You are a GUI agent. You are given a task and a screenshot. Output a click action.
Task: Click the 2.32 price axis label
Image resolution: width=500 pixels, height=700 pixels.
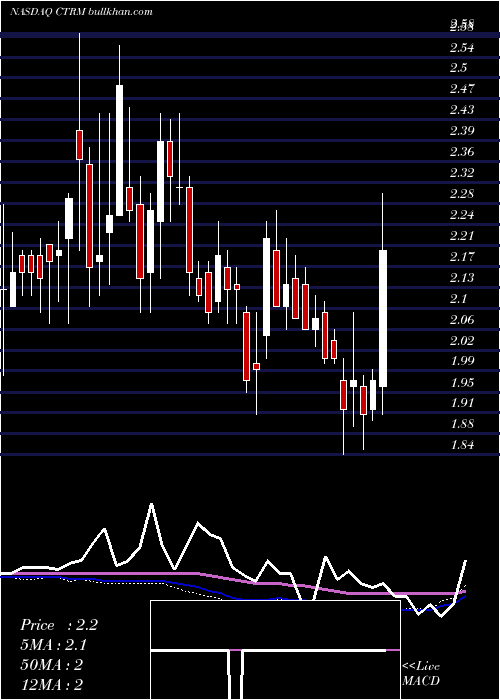[462, 173]
